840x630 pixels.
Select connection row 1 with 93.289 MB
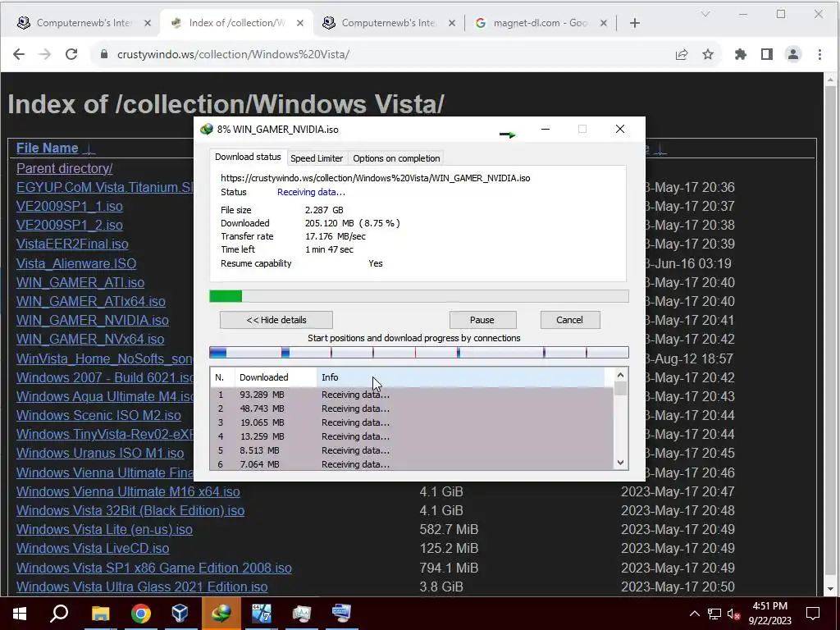click(412, 395)
